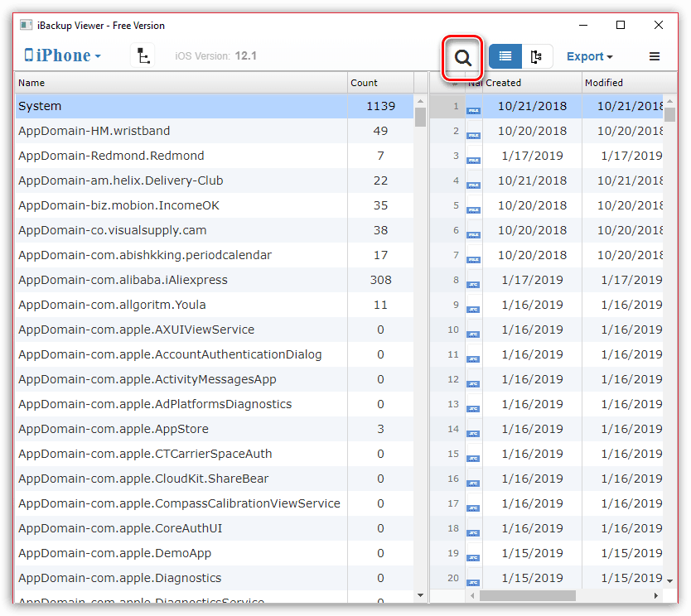This screenshot has height=616, width=691.
Task: Sort by the Name column header
Action: 181,83
